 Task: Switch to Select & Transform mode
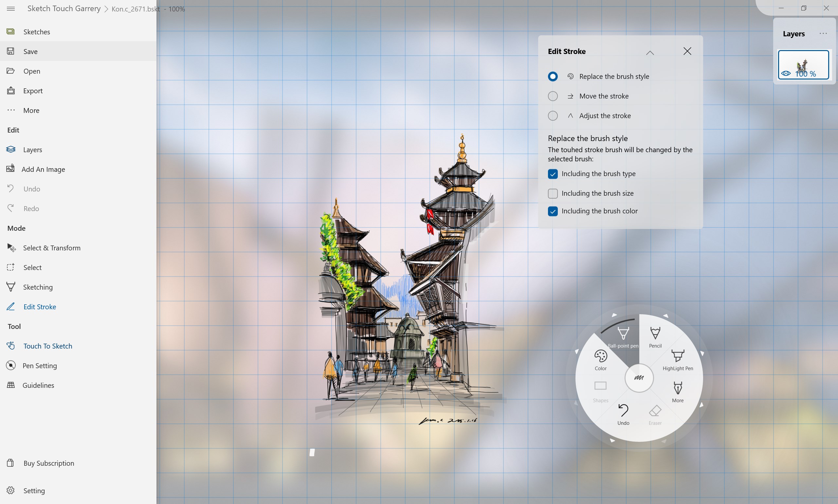tap(51, 248)
